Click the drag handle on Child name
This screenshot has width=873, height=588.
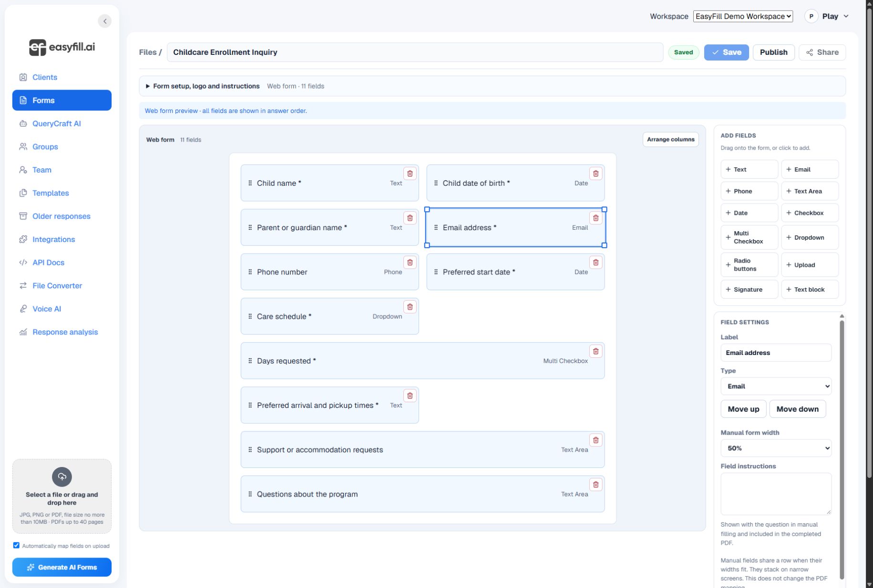(250, 183)
